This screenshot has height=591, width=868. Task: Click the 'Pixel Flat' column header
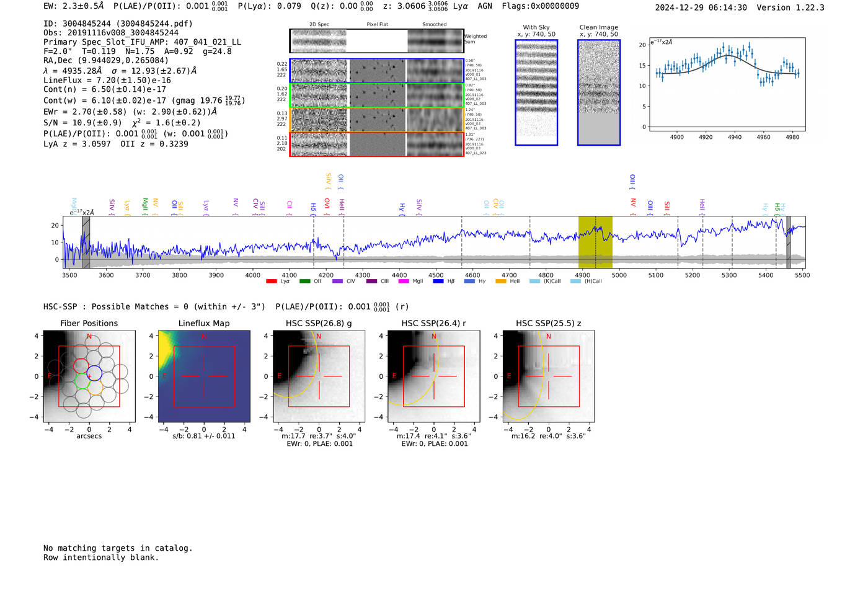tap(377, 25)
